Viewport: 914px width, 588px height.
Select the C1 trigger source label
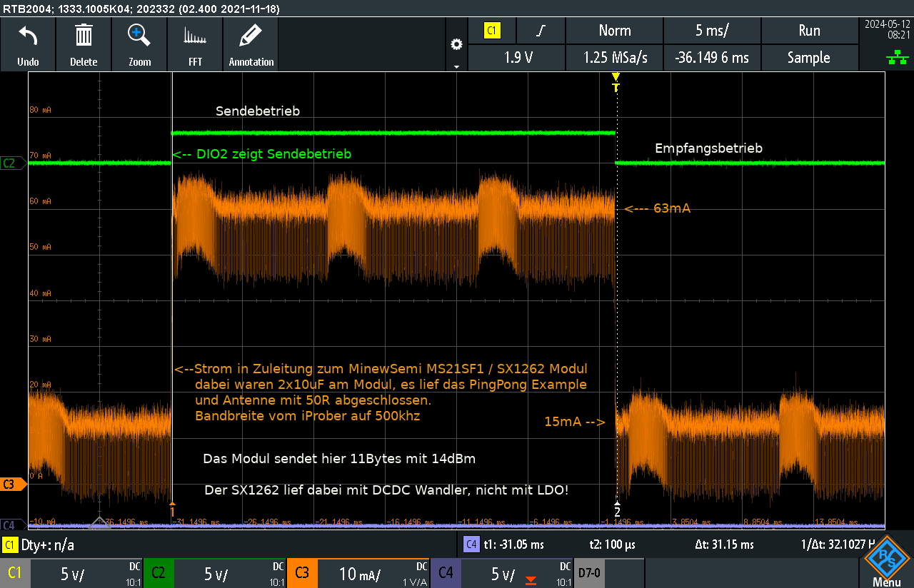tap(492, 31)
